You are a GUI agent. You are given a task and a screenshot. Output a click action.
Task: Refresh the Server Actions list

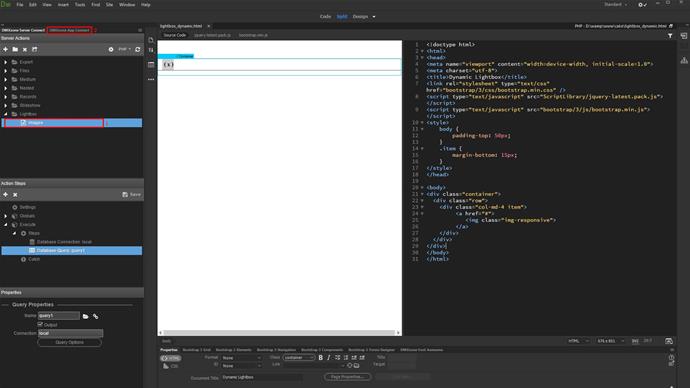138,49
